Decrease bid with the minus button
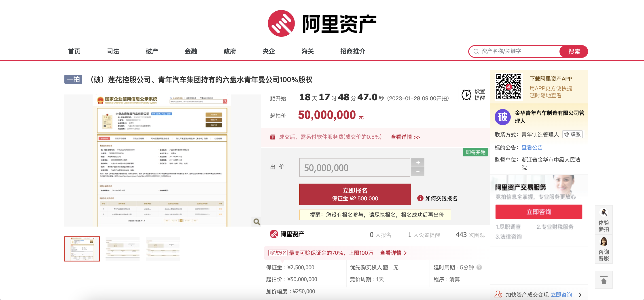The width and height of the screenshot is (644, 300). tap(418, 172)
